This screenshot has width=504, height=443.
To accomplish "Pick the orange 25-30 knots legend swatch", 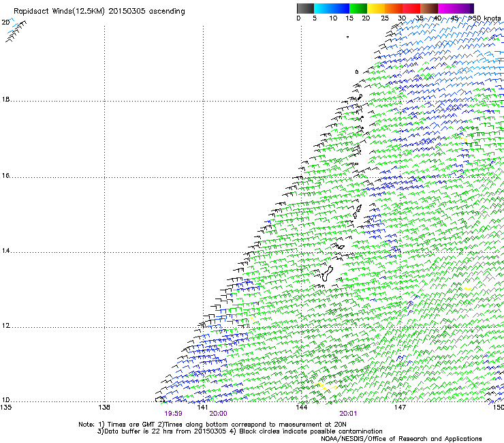I will (x=394, y=8).
